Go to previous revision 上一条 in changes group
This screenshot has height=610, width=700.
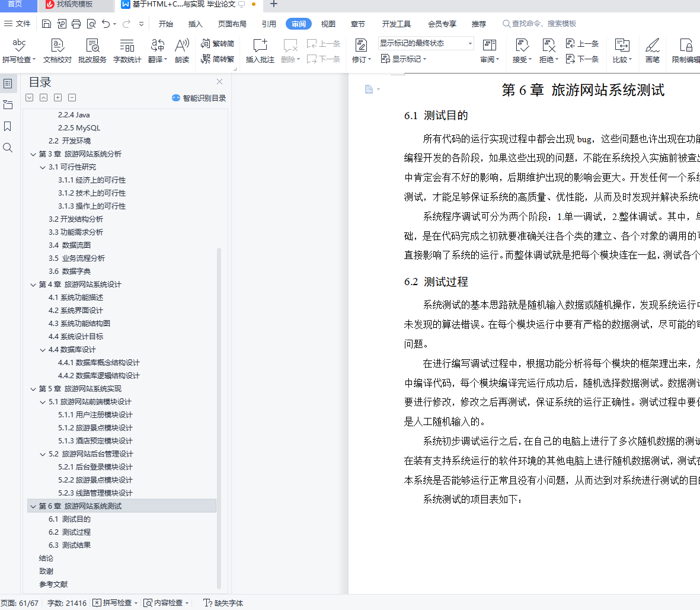[x=582, y=43]
